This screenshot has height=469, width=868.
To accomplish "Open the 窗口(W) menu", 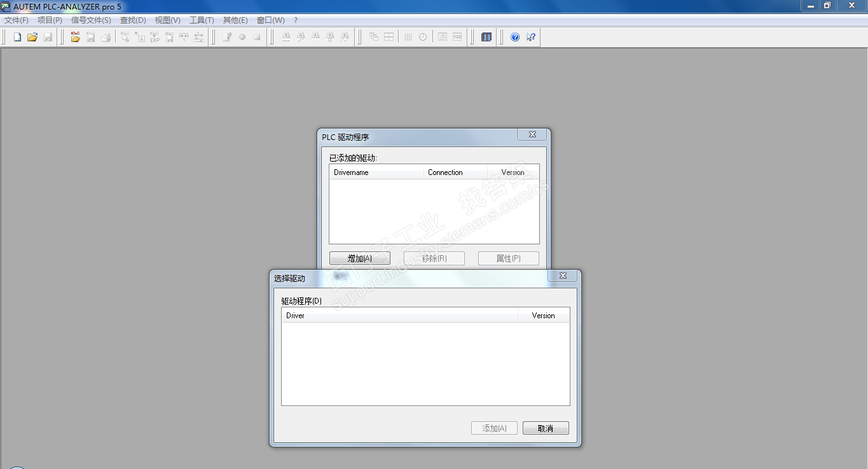I will pos(271,20).
